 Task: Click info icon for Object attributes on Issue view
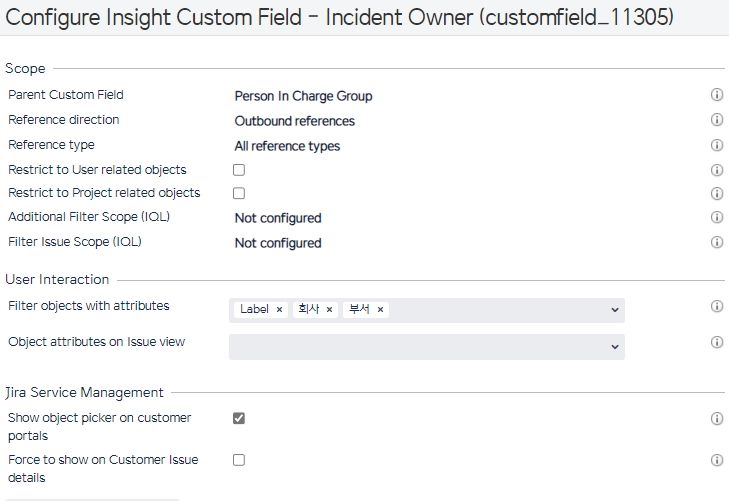point(716,342)
